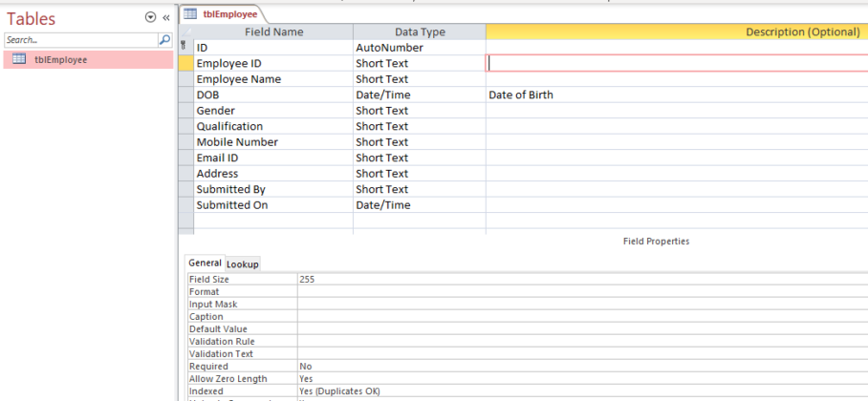Select the DOB row selector

click(x=186, y=95)
